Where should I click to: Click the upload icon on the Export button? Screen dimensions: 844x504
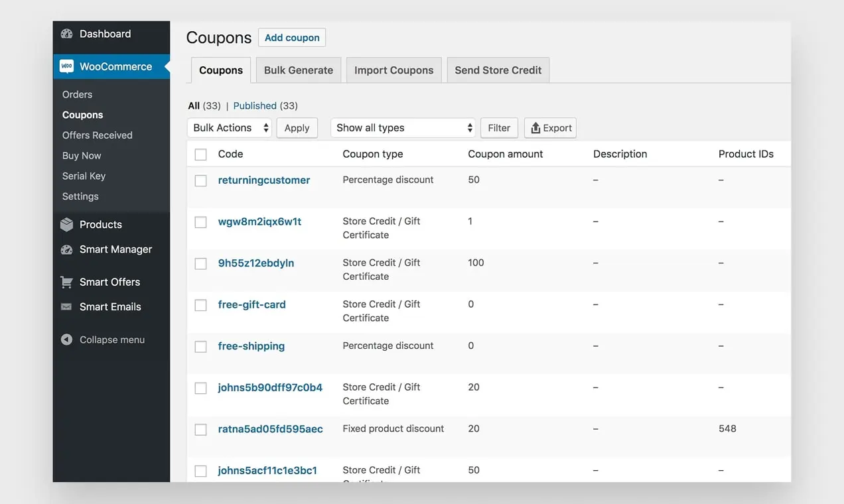tap(535, 128)
